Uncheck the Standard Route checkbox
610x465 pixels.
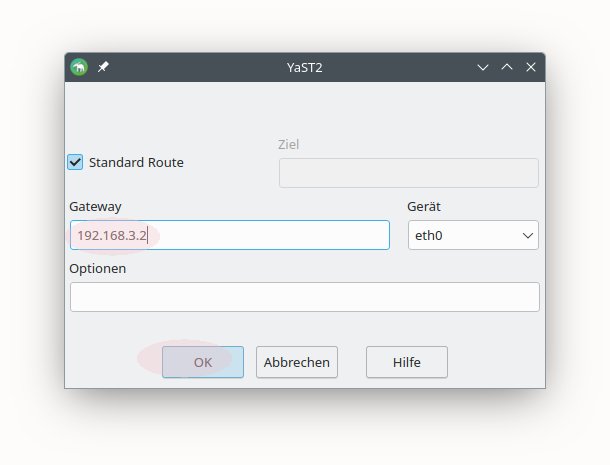point(75,162)
